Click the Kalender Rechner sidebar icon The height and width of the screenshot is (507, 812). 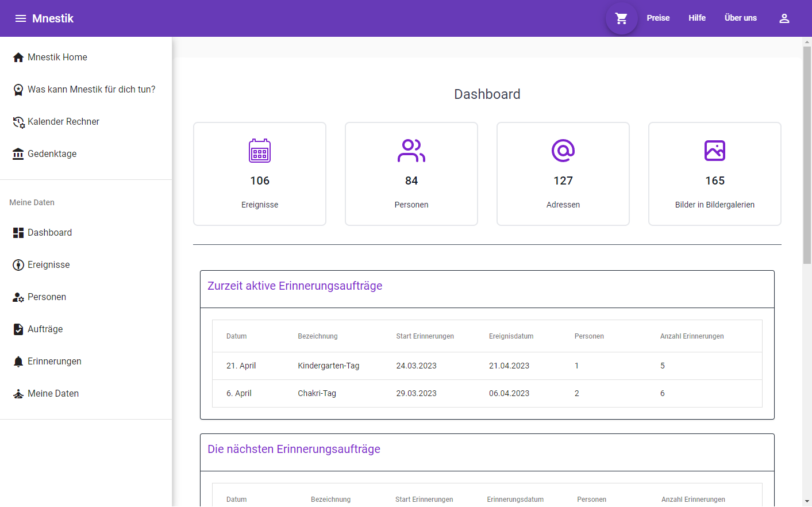pyautogui.click(x=18, y=122)
